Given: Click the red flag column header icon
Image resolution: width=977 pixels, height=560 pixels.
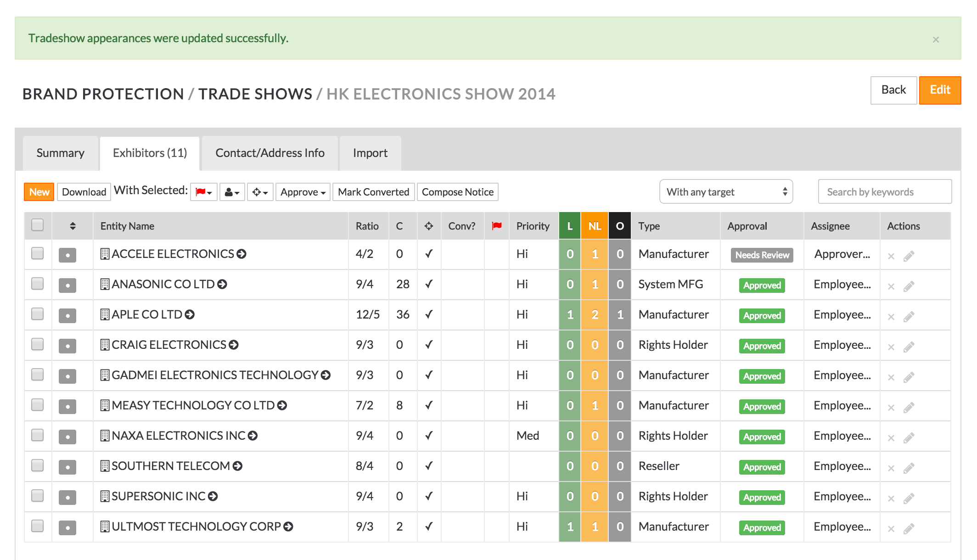Looking at the screenshot, I should tap(496, 226).
